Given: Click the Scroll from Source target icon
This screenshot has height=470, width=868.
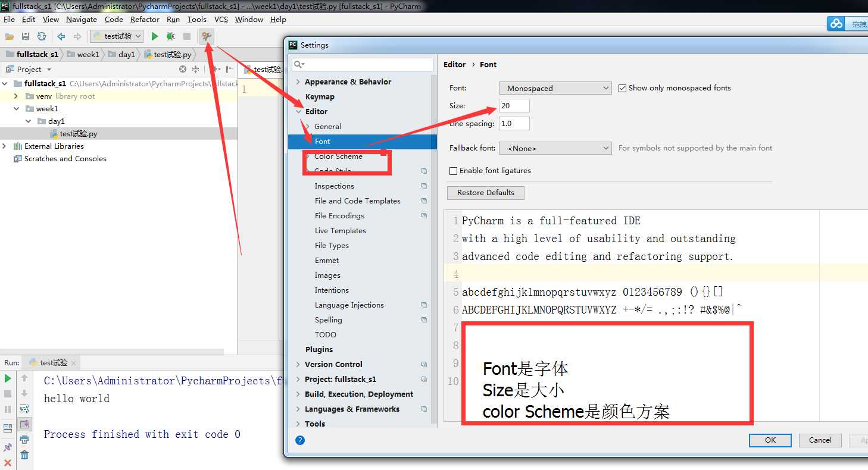Looking at the screenshot, I should click(x=183, y=70).
